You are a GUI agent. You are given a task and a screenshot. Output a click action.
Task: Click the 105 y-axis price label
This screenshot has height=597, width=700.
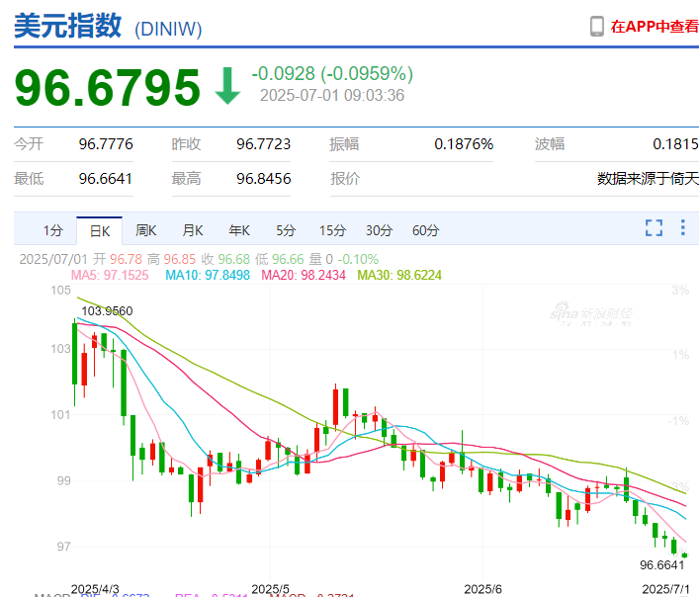[60, 291]
